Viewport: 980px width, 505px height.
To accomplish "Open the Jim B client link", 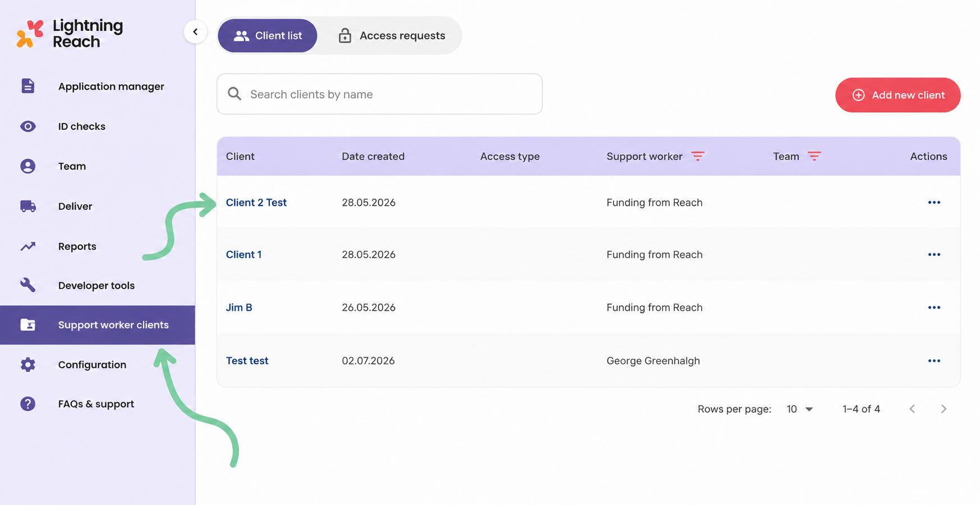I will [239, 307].
